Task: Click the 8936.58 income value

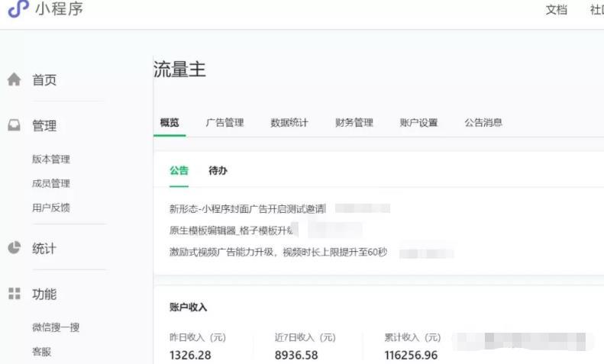Action: point(296,355)
